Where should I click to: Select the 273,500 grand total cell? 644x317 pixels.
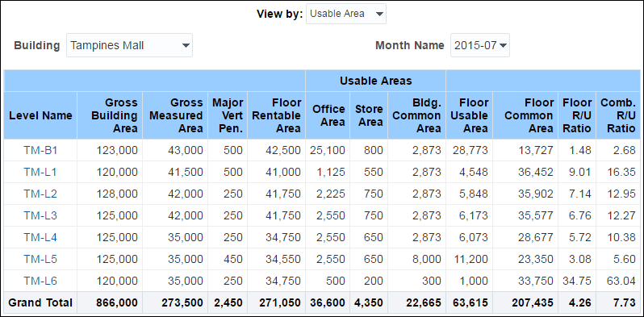[x=175, y=303]
